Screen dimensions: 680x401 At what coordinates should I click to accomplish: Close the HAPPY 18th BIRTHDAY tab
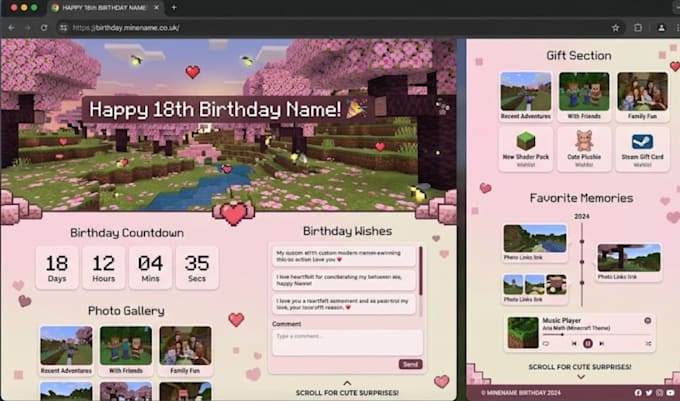[156, 7]
